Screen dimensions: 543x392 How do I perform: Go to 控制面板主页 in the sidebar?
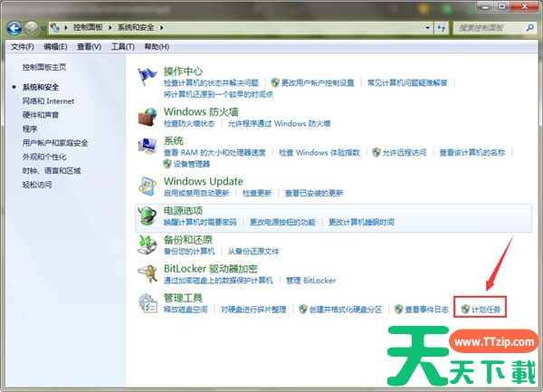pos(44,67)
